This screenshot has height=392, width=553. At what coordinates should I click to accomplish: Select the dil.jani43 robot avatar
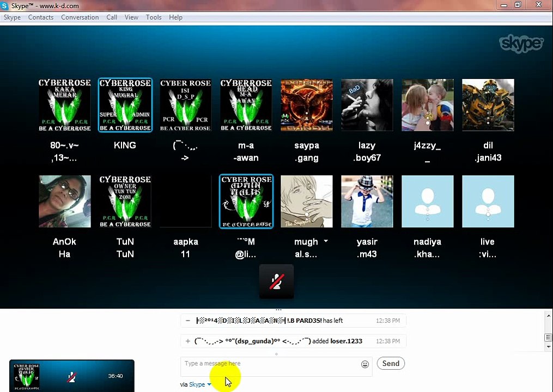(x=488, y=105)
